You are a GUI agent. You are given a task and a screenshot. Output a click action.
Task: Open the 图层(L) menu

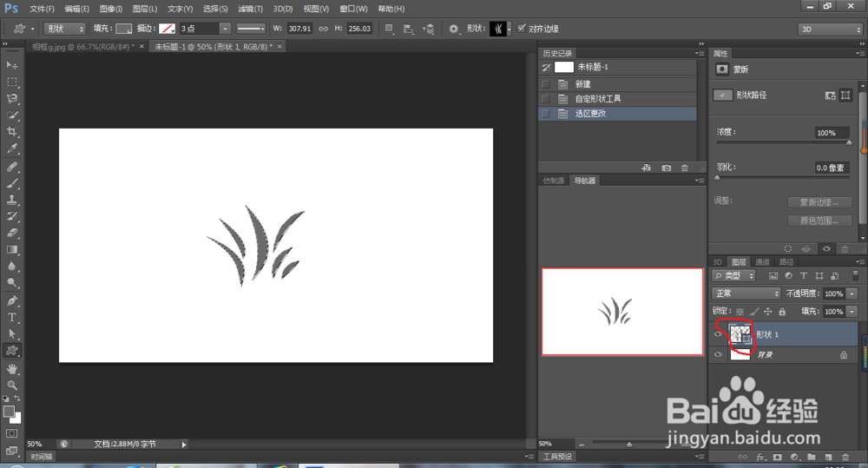point(144,9)
